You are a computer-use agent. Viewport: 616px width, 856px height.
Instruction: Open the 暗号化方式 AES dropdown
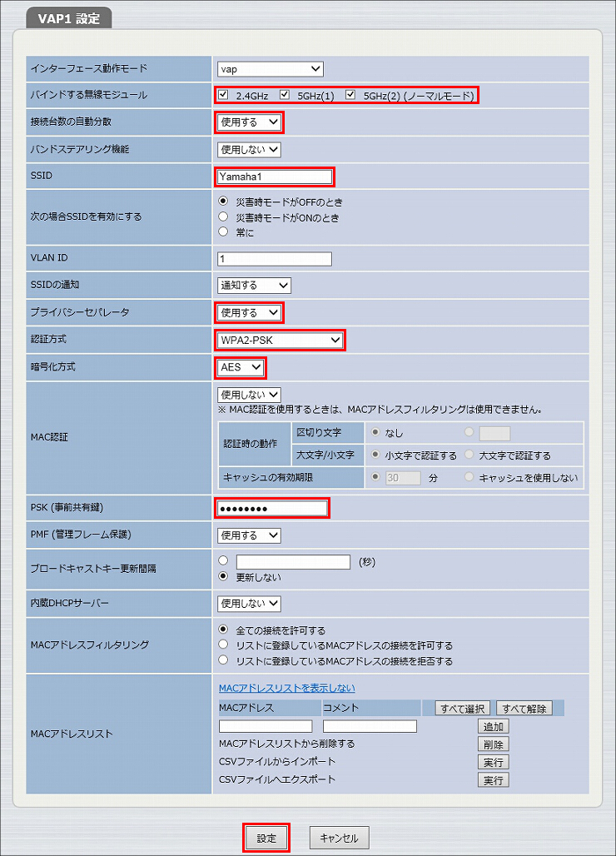240,367
